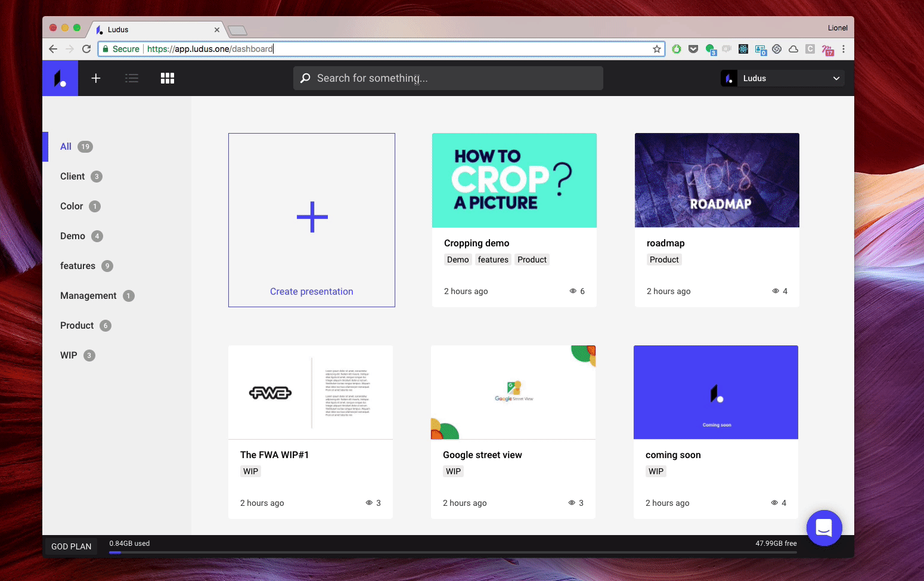Open the Intercom chat bubble

coord(824,528)
